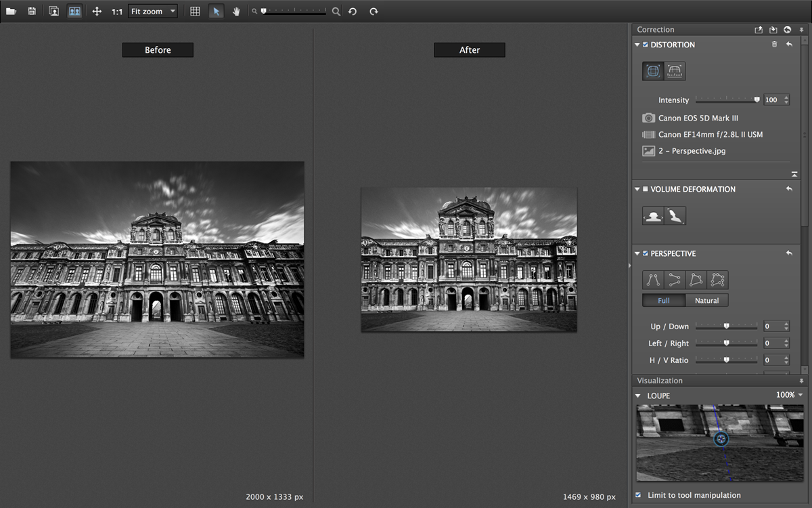Screen dimensions: 812x508
Task: Collapse the Perspective section
Action: tap(637, 254)
